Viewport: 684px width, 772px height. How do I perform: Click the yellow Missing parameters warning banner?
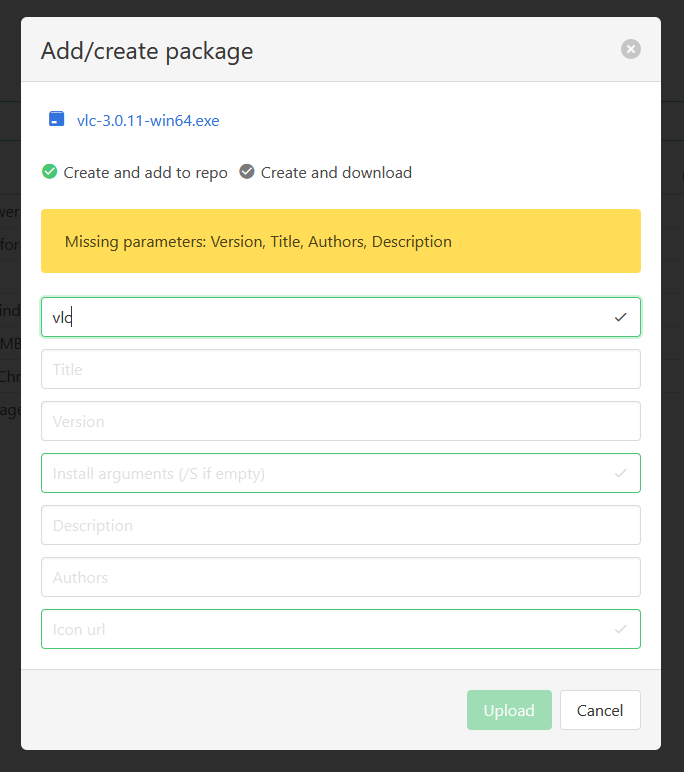pyautogui.click(x=340, y=241)
